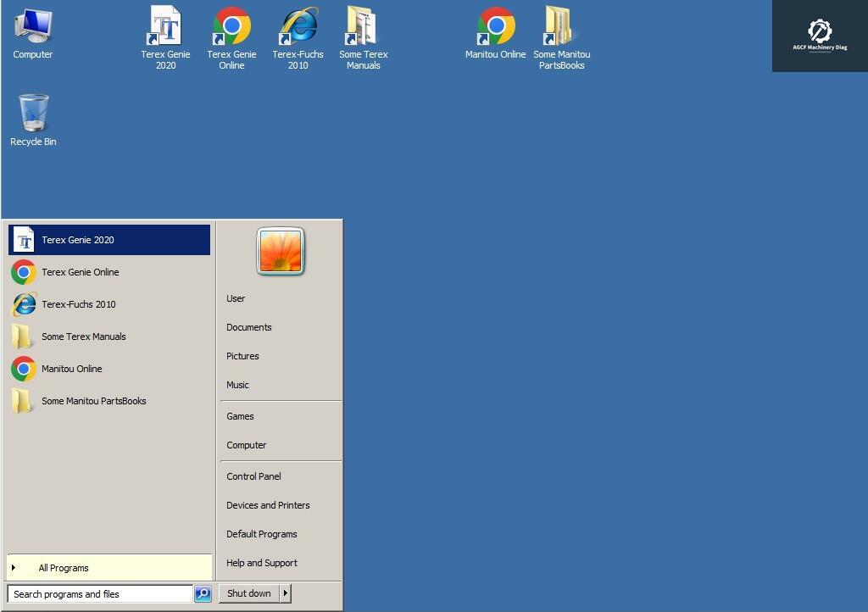Click the AGCF Machinery Diag logo
868x612 pixels.
tap(820, 36)
